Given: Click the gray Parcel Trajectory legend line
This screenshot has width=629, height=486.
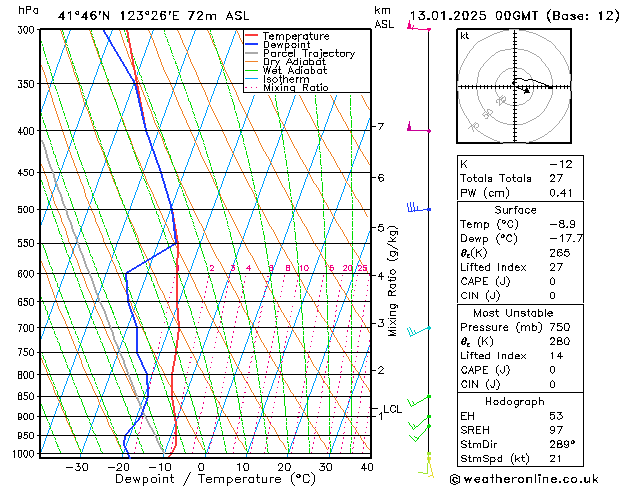Looking at the screenshot, I should tap(251, 53).
